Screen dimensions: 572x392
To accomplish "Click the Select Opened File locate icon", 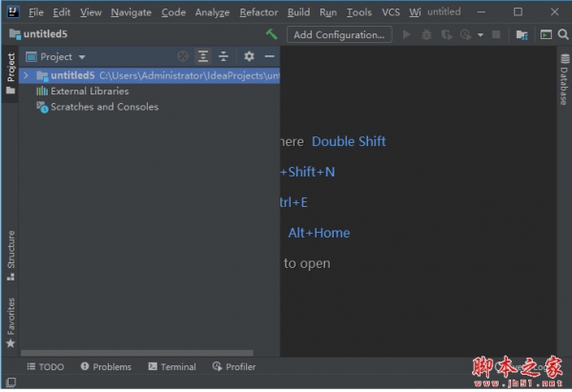I will coord(182,56).
